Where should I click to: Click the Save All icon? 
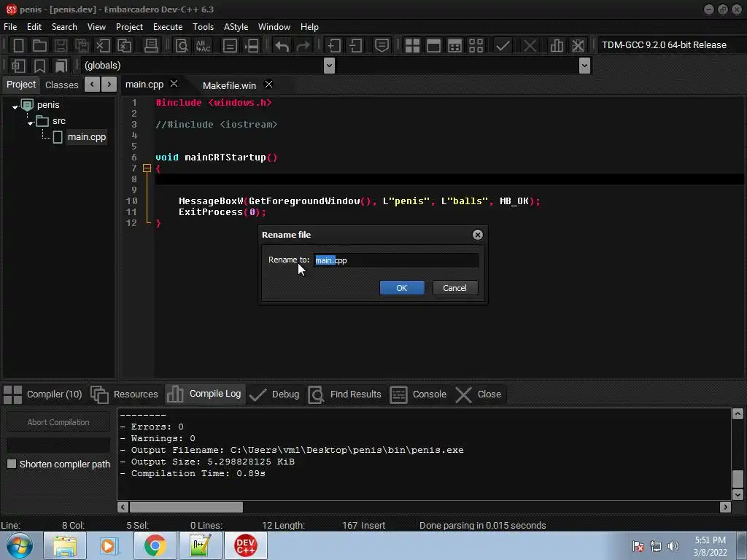pos(82,45)
